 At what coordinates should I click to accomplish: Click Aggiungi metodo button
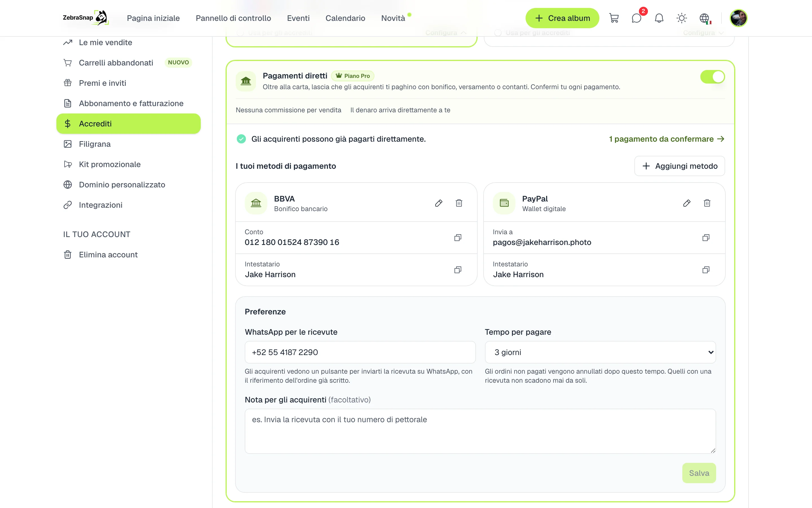pyautogui.click(x=679, y=166)
